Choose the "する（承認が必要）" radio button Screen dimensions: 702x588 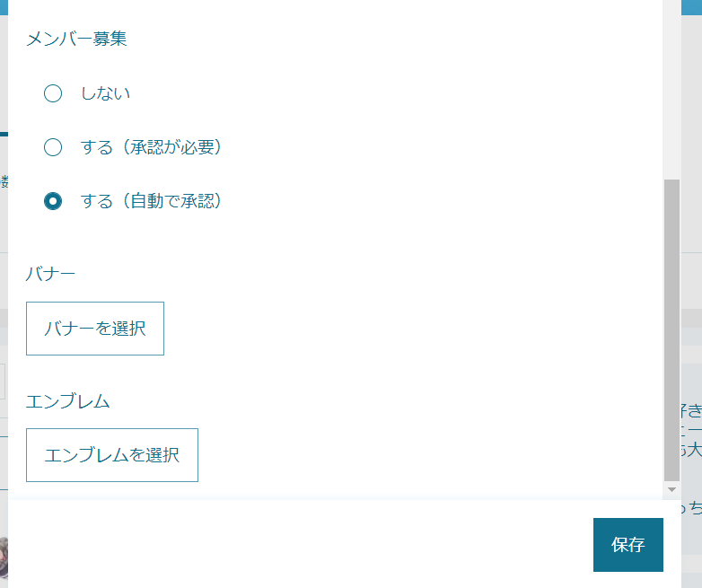click(53, 147)
